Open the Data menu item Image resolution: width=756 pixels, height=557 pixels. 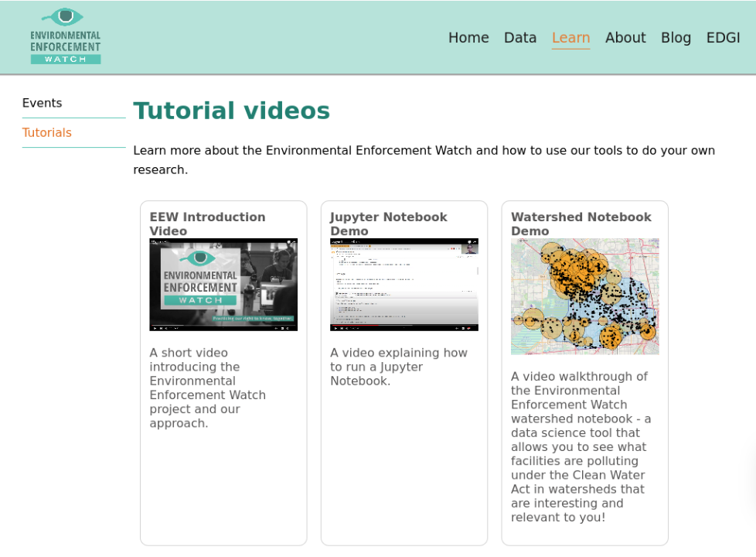[519, 38]
